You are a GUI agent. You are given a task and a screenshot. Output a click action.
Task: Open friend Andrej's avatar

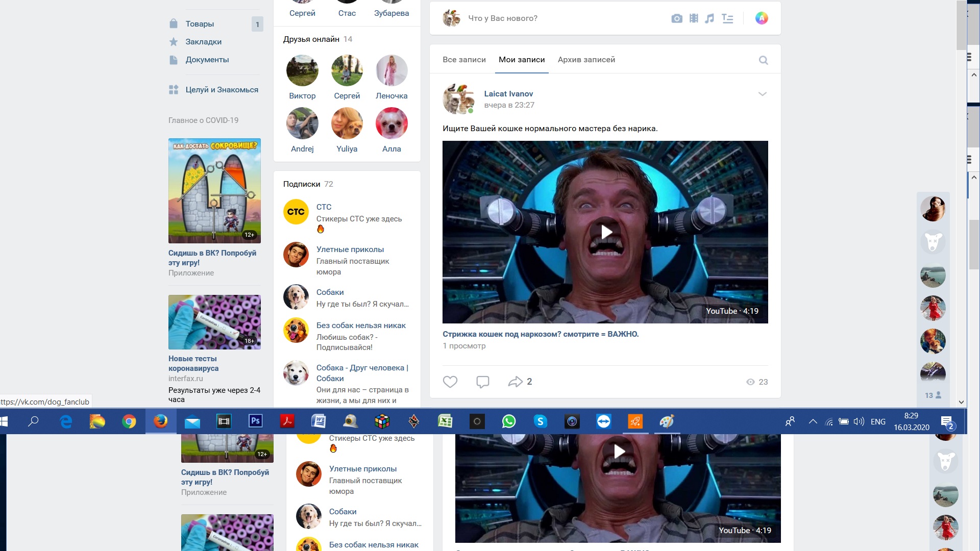(x=302, y=123)
